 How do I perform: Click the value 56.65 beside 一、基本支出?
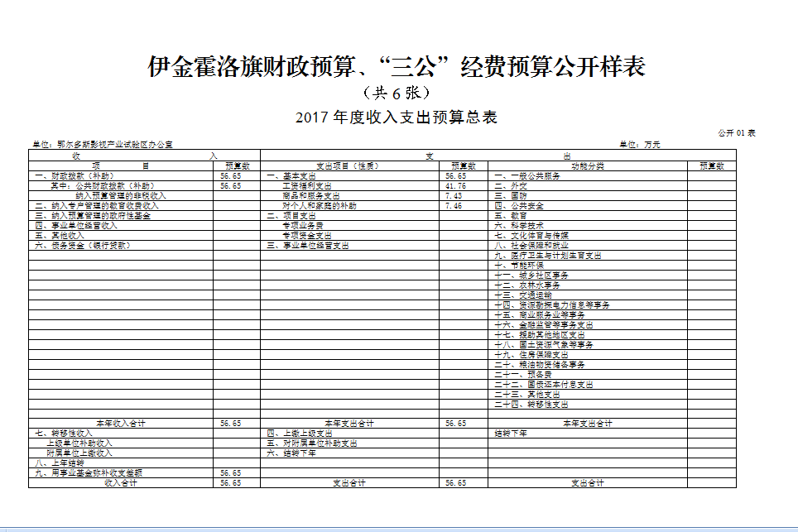click(455, 176)
